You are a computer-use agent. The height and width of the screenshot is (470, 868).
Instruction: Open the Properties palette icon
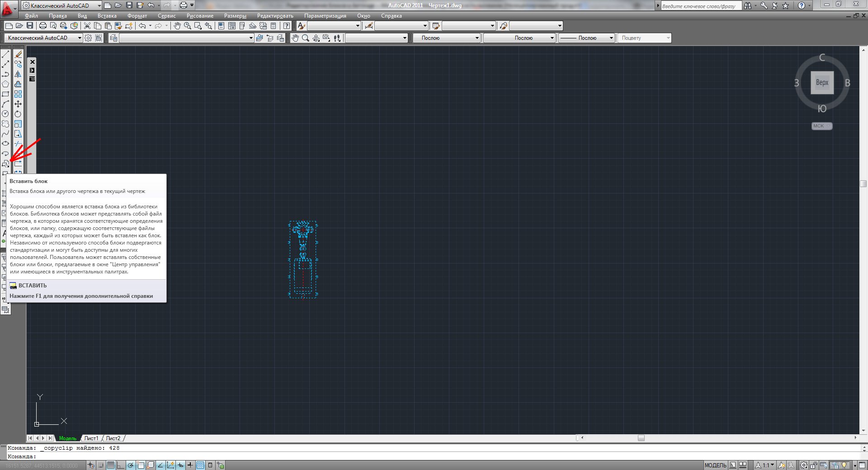pos(221,26)
